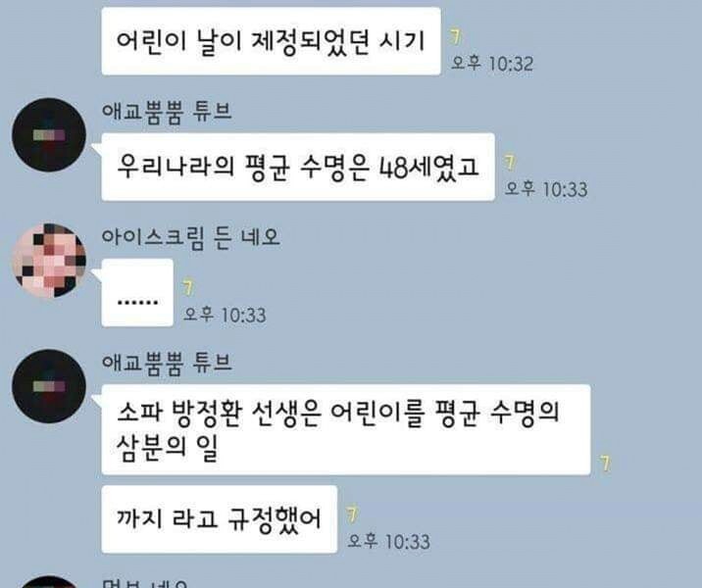Select message '까지 라고 규정했어'
Image resolution: width=702 pixels, height=588 pixels.
(220, 519)
